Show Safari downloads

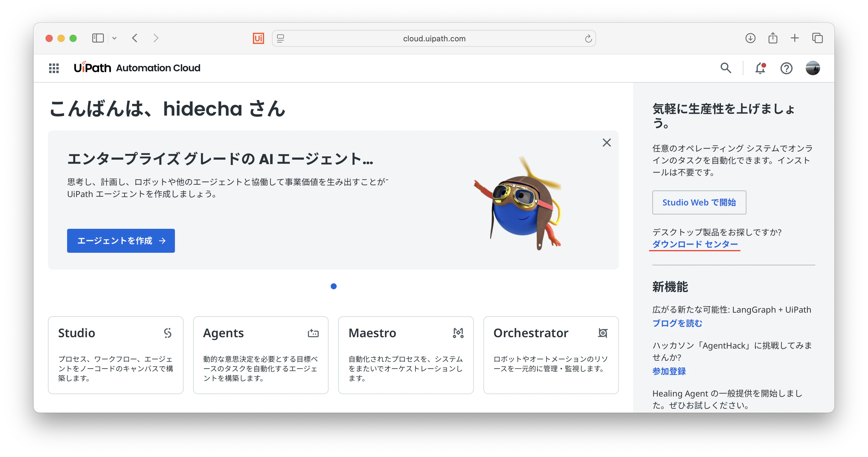[x=750, y=38]
